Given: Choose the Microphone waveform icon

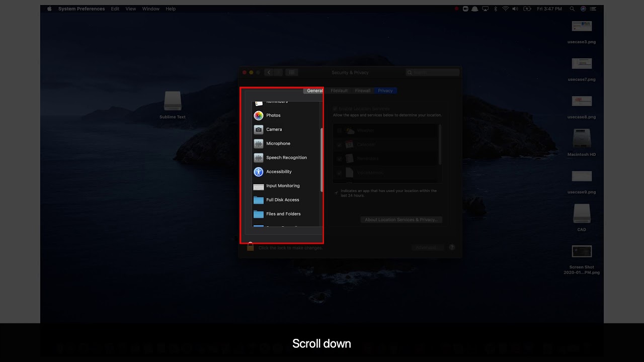Looking at the screenshot, I should click(x=259, y=144).
